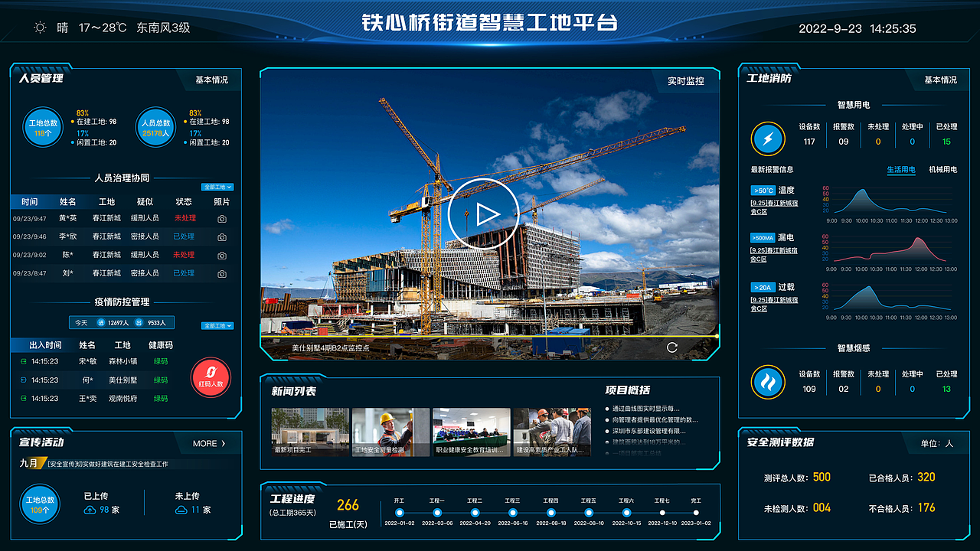The image size is (980, 551).
Task: Click the 智慧用电 lightning bolt icon
Action: coord(768,138)
